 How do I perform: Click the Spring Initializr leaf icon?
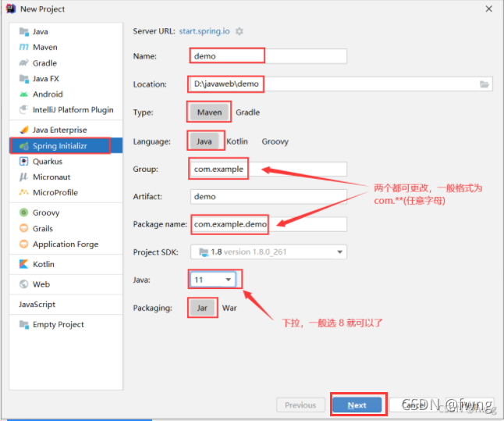tap(23, 146)
